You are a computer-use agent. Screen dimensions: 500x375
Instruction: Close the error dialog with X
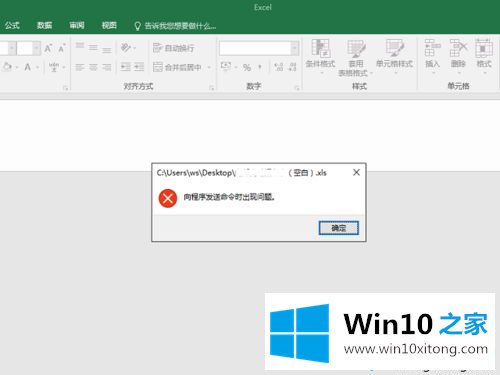coord(356,172)
